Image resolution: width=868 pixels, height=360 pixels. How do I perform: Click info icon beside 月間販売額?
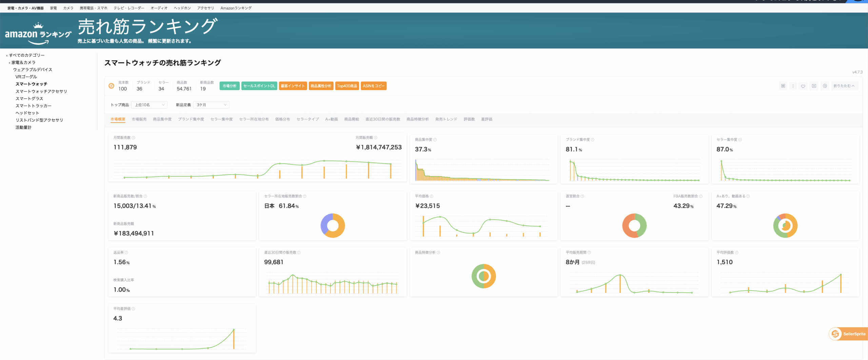(376, 138)
